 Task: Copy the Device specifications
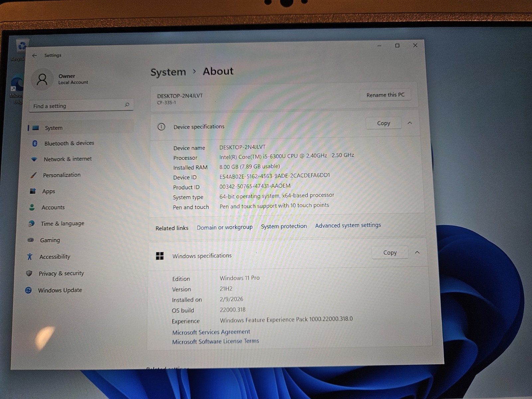tap(383, 123)
